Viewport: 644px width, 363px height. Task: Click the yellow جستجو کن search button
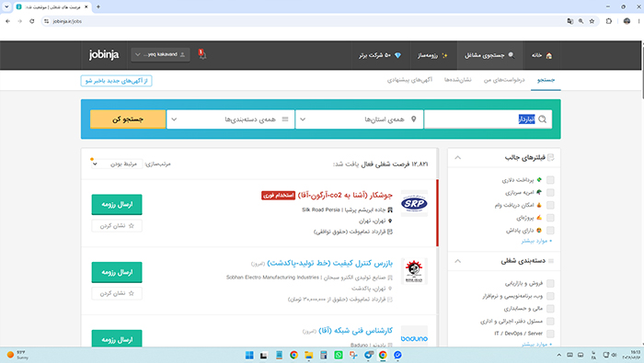[x=128, y=119]
